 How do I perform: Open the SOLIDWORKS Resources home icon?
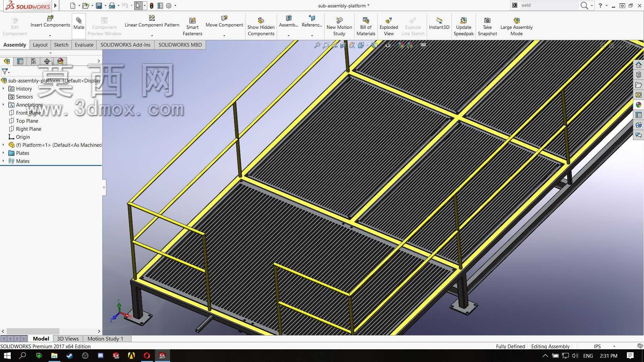(638, 65)
